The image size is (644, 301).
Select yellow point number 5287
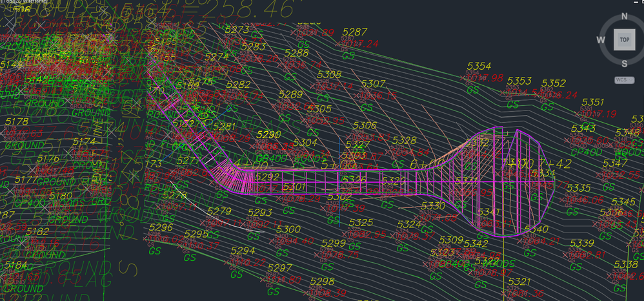(355, 32)
